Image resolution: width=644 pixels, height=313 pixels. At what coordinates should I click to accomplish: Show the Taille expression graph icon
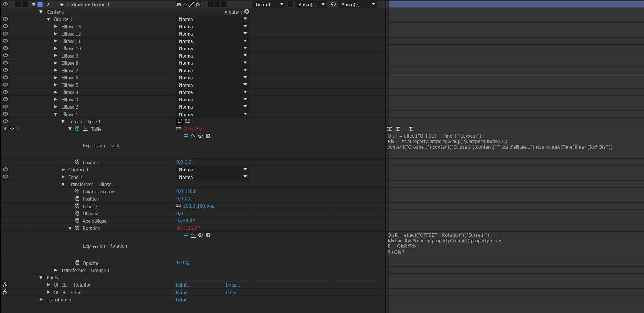tap(193, 136)
